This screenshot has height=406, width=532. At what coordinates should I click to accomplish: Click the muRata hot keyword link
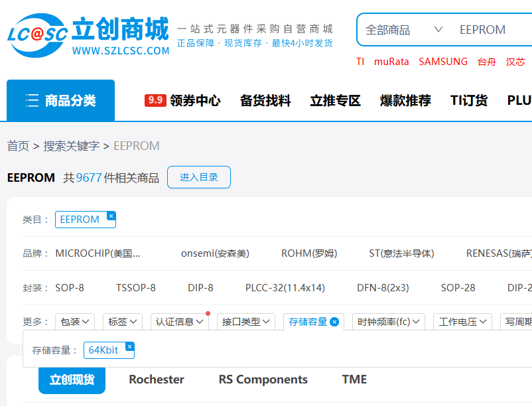click(391, 62)
